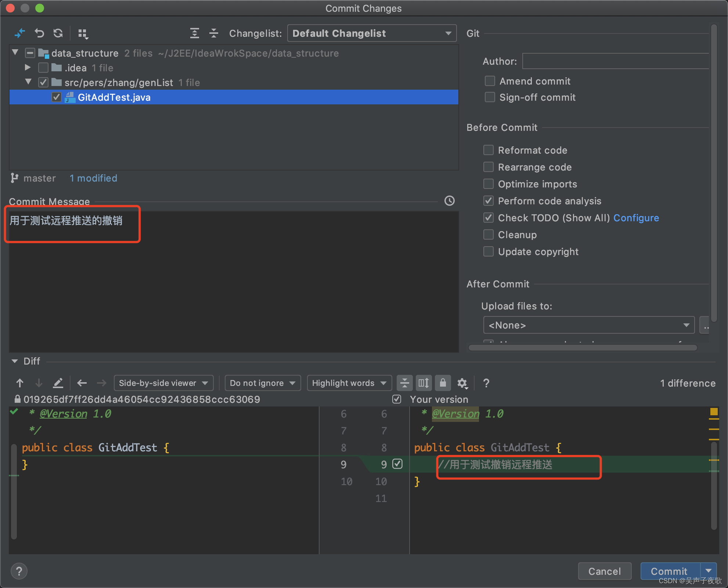The image size is (728, 588).
Task: Open the Upload files to None dropdown
Action: point(589,325)
